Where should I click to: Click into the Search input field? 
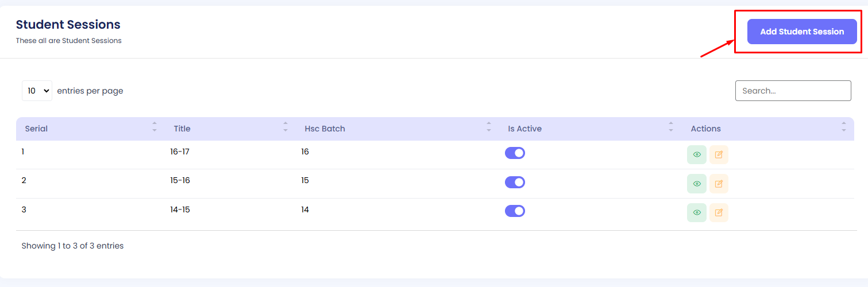tap(793, 91)
